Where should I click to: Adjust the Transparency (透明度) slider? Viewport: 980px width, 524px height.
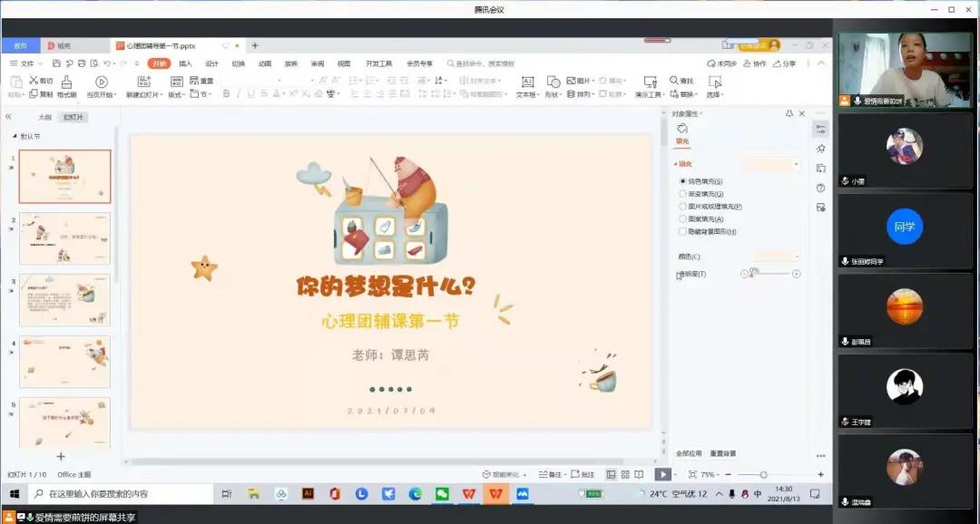pyautogui.click(x=770, y=274)
